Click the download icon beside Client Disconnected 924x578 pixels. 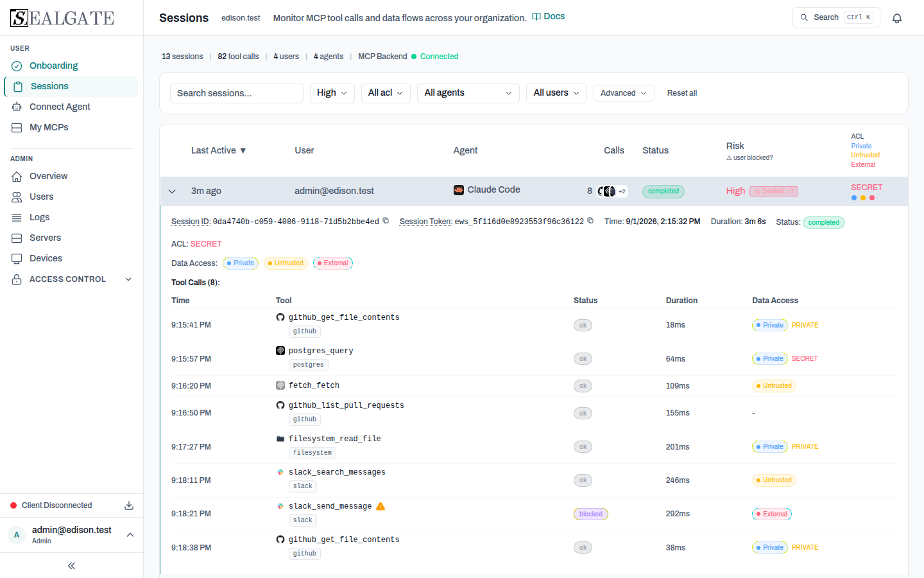129,505
